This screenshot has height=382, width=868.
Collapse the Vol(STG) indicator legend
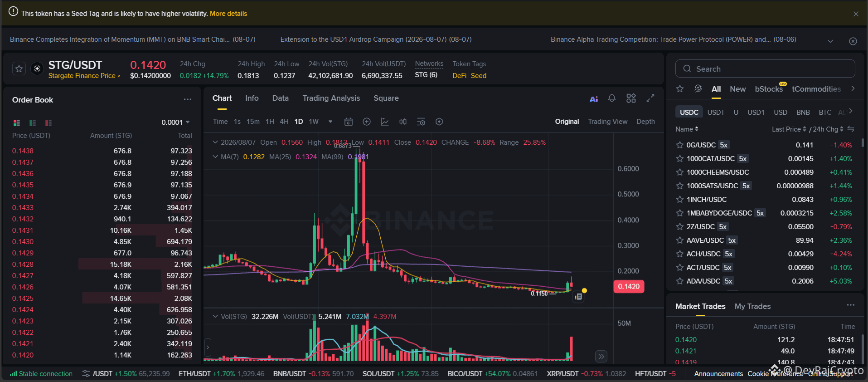tap(215, 317)
